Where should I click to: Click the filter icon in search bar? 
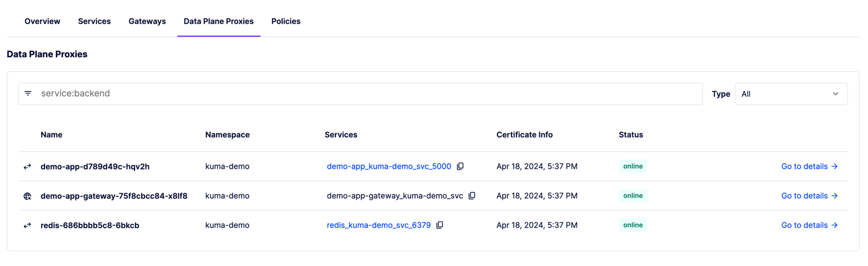[x=28, y=94]
